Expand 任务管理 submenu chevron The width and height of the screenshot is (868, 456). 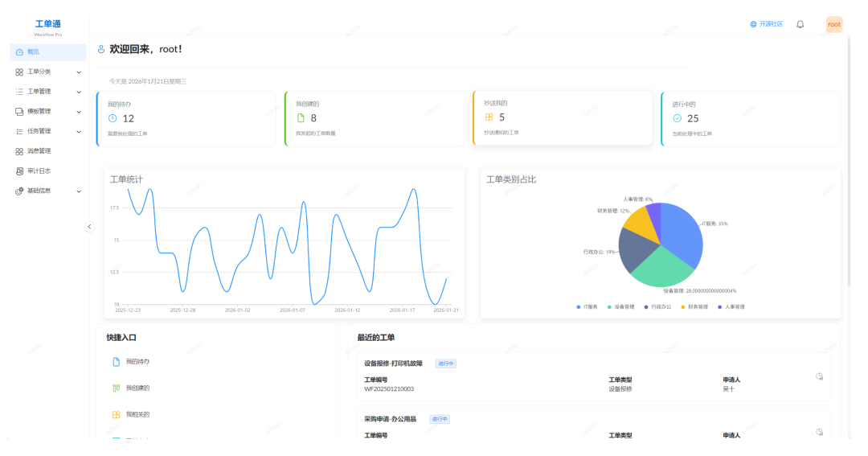coord(79,132)
